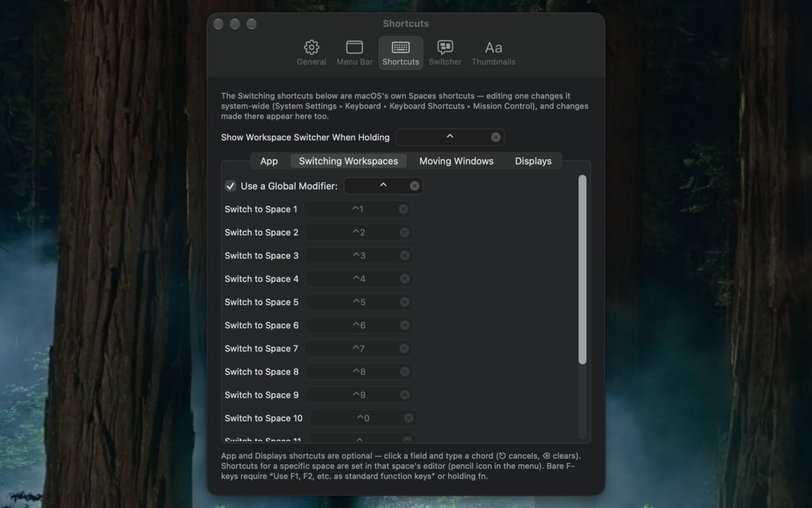812x508 pixels.
Task: Clear the Switch to Space 9 shortcut
Action: tap(404, 395)
